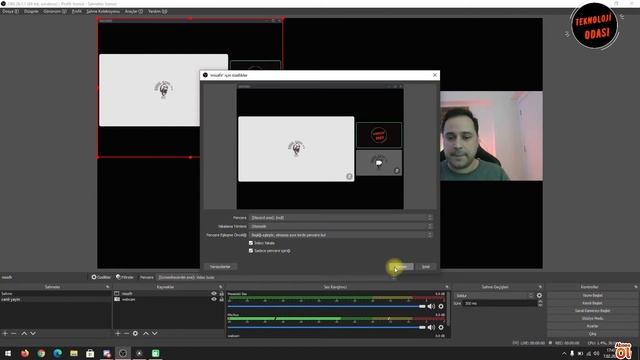Open the Dosya menu
The height and width of the screenshot is (360, 640).
[x=10, y=11]
